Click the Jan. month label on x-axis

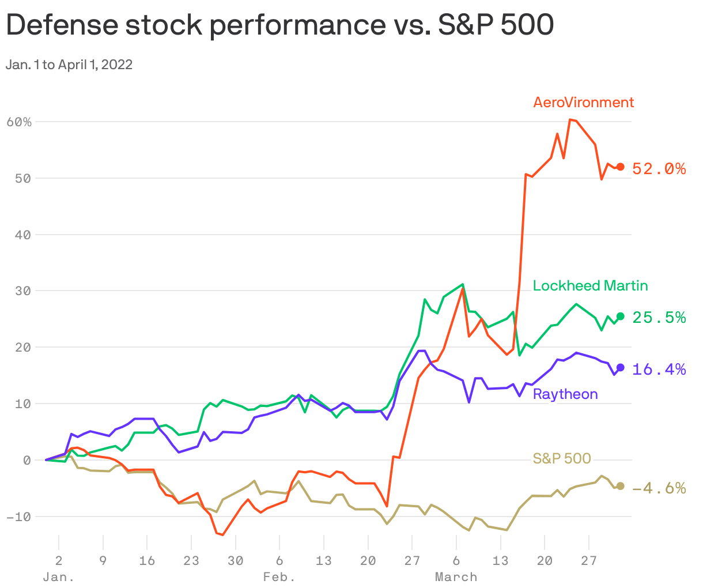pyautogui.click(x=59, y=576)
